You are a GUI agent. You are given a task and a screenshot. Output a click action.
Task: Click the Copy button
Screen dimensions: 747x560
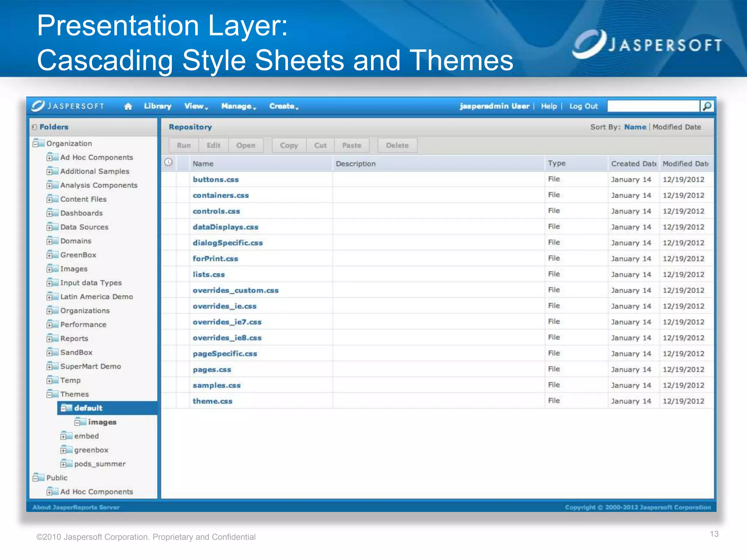click(289, 145)
